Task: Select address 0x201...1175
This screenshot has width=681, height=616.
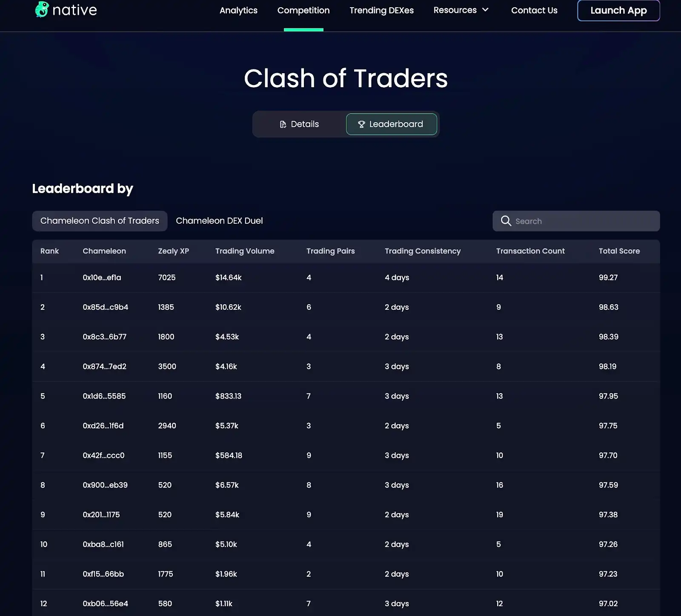Action: coord(101,514)
